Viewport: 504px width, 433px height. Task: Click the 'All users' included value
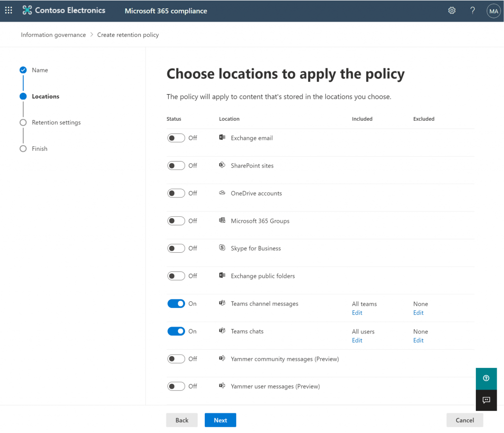tap(363, 332)
